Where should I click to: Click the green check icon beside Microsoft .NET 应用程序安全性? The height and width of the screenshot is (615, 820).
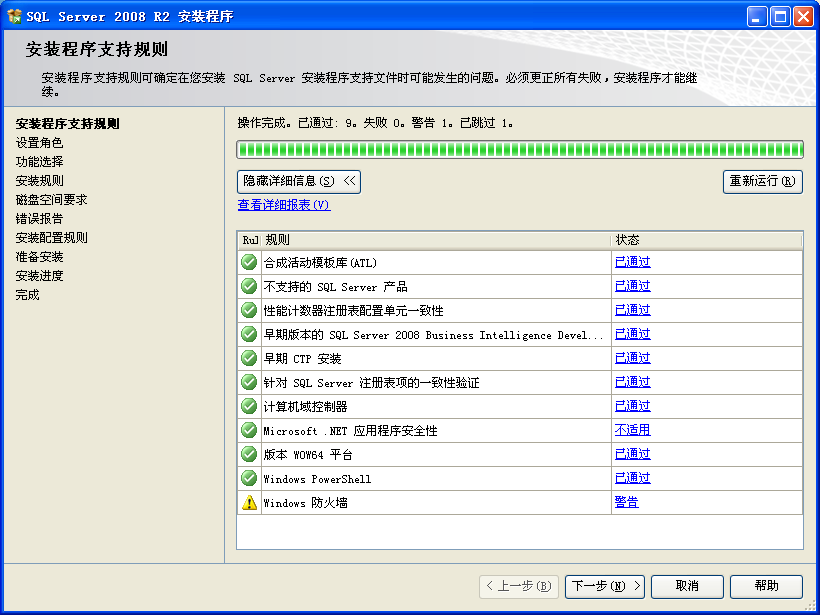248,429
